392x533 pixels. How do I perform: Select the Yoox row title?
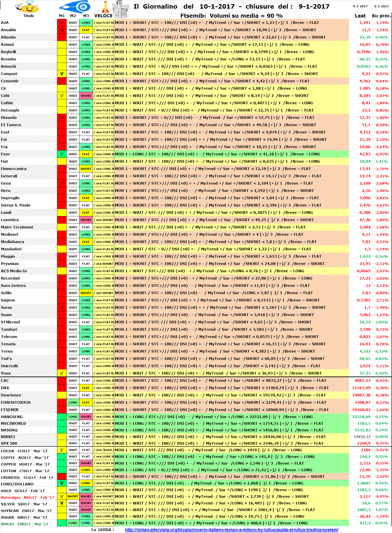(x=6, y=373)
